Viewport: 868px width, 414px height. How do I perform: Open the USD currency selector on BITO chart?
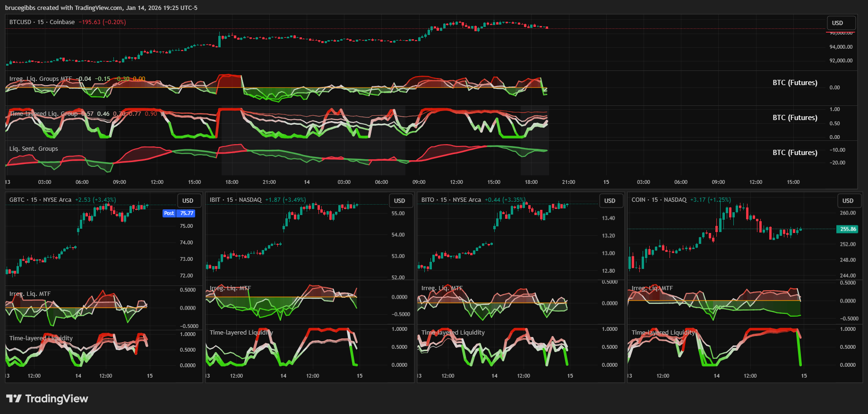click(610, 200)
